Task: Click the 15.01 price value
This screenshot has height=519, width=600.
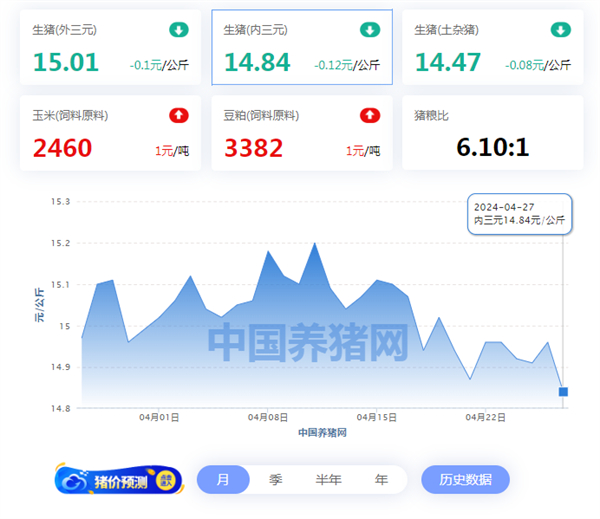Action: click(x=66, y=62)
